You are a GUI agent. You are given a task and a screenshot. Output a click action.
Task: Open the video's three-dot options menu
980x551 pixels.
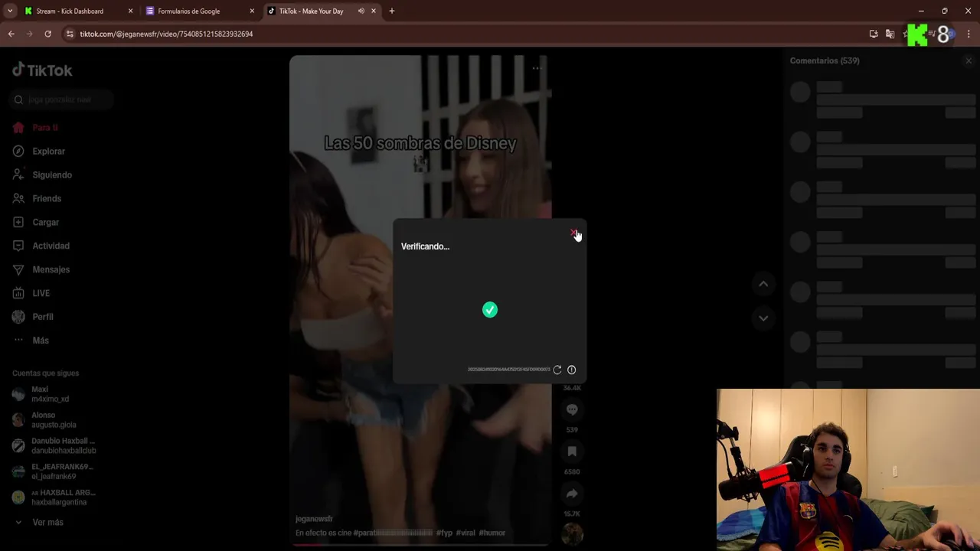click(x=537, y=68)
